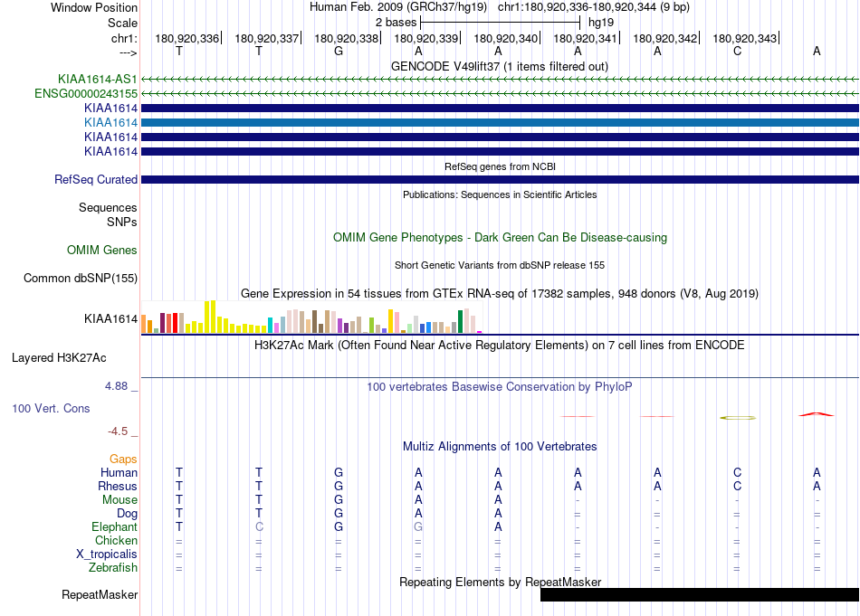Open 'Multiz Alignments of 100 Vertebrates' title
The height and width of the screenshot is (616, 860).
(x=500, y=447)
